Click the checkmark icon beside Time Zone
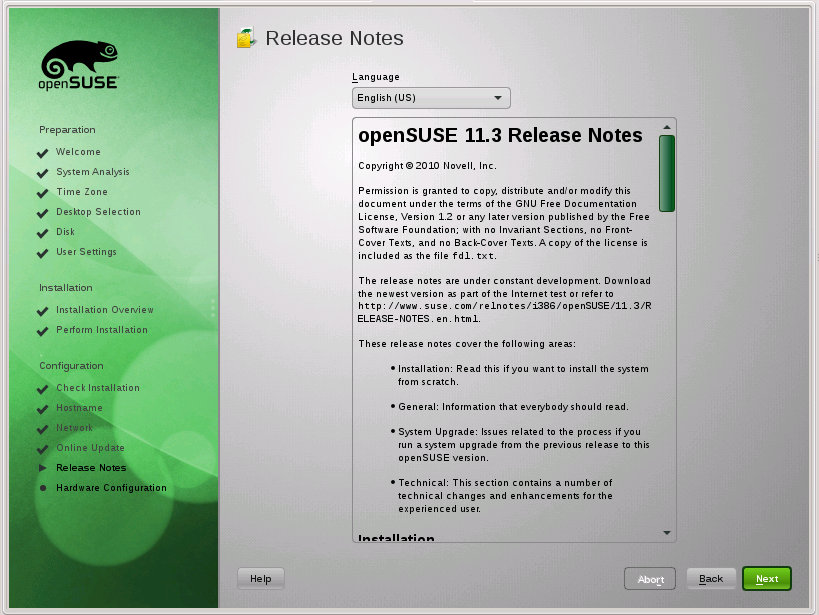 [x=43, y=193]
